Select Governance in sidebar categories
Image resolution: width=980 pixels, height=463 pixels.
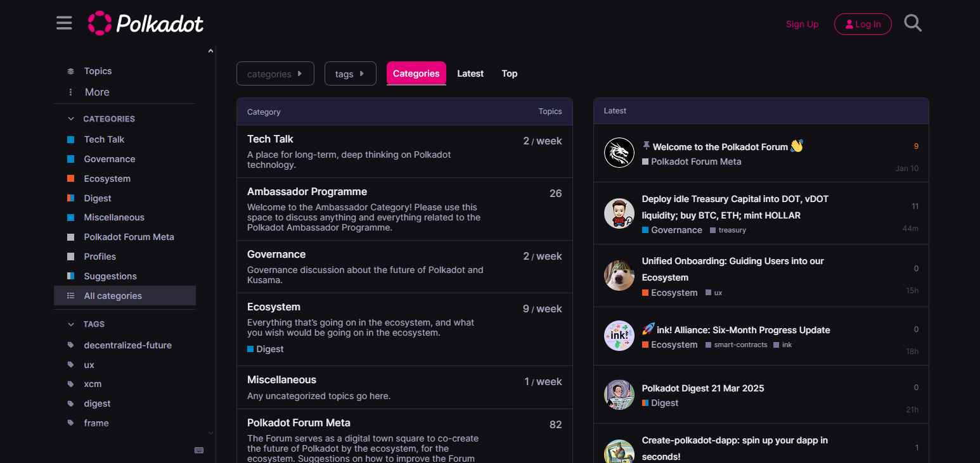tap(125, 159)
